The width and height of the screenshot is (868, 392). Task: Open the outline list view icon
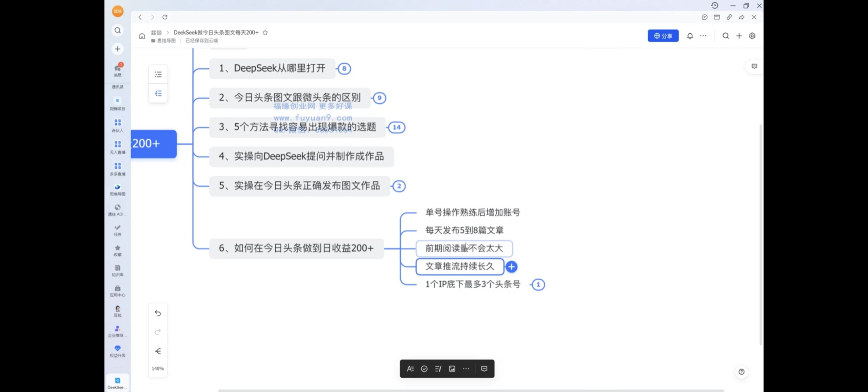(x=158, y=74)
